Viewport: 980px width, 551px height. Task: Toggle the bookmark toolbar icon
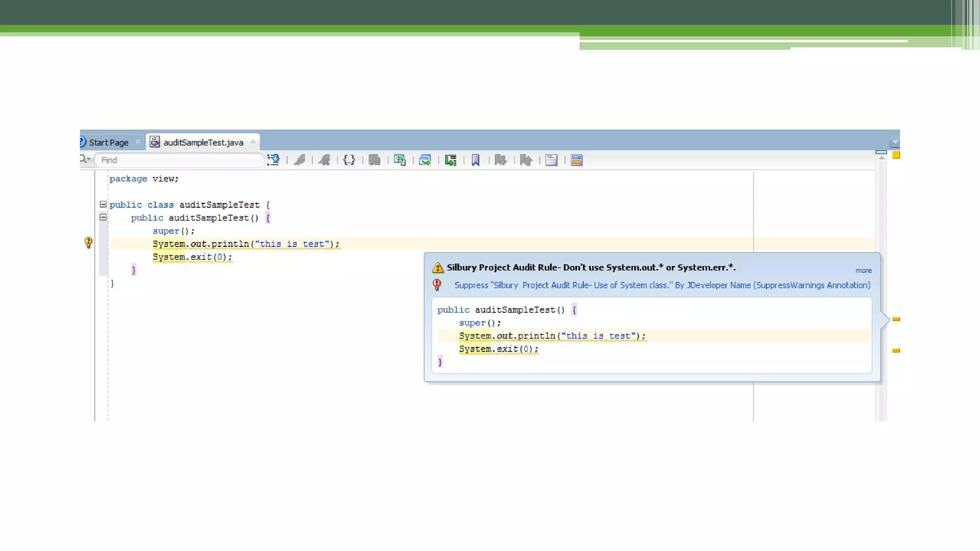[476, 160]
